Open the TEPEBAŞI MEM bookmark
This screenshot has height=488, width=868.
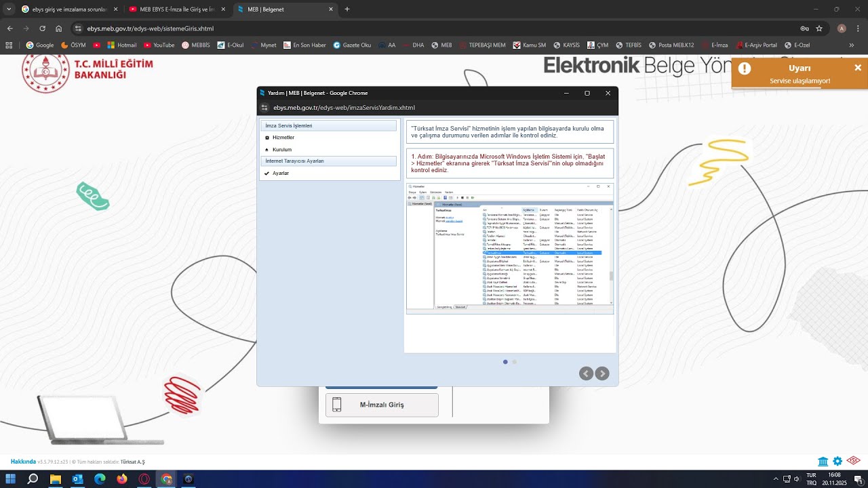[x=482, y=45]
